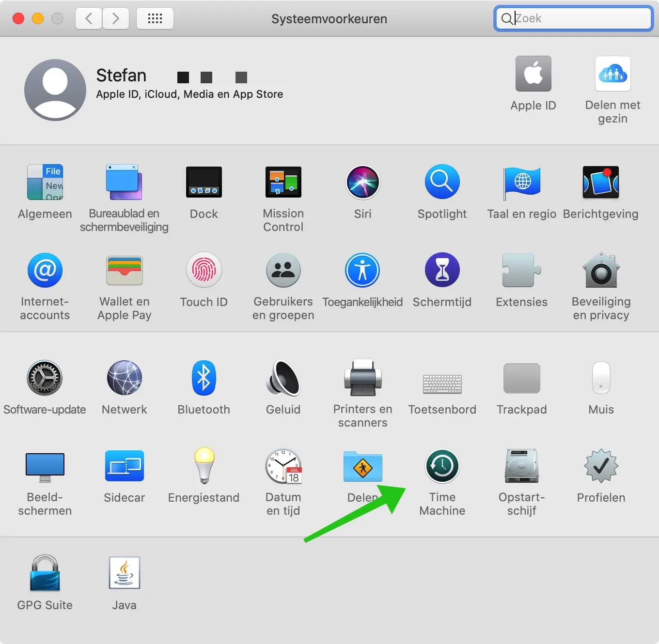Open Geluid preferences
This screenshot has width=659, height=644.
point(283,378)
